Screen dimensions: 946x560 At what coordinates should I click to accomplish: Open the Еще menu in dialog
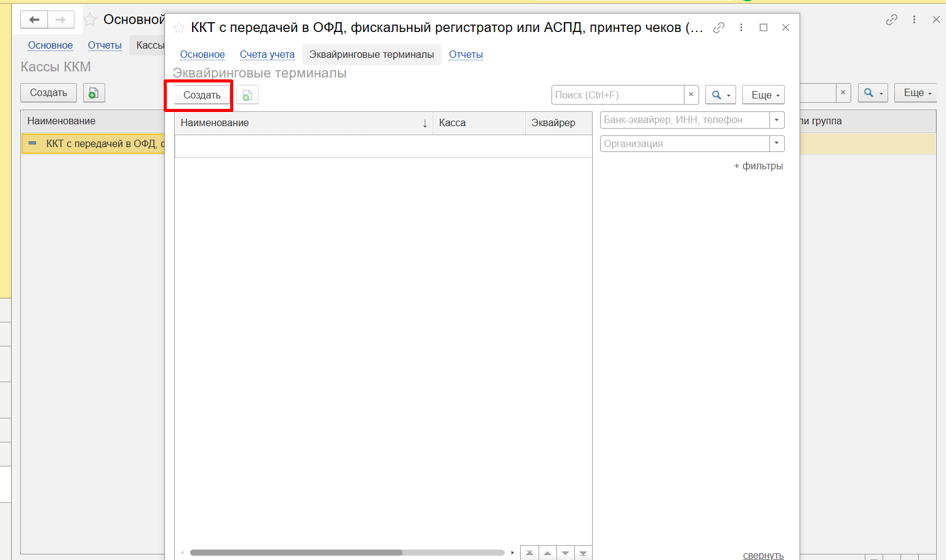coord(763,95)
